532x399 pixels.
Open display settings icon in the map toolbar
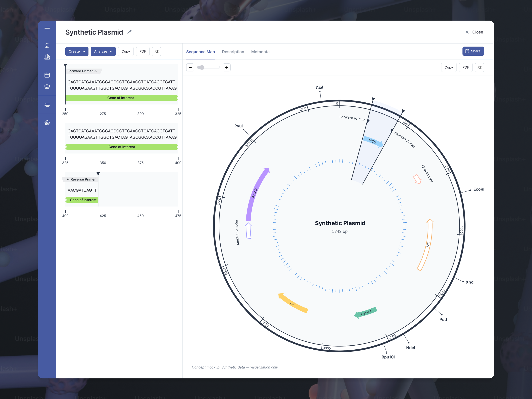tap(480, 68)
